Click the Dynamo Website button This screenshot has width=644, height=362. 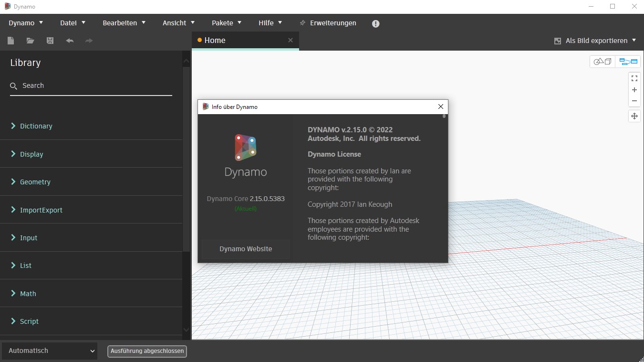[245, 249]
